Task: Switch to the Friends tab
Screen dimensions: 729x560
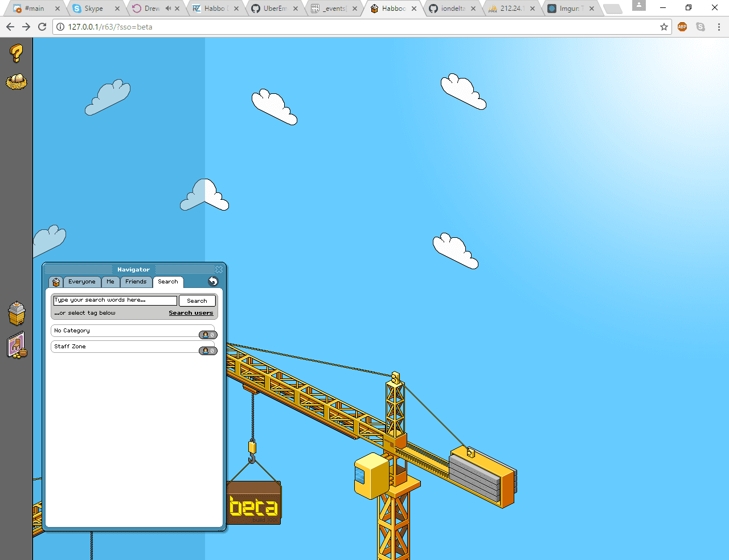Action: 136,282
